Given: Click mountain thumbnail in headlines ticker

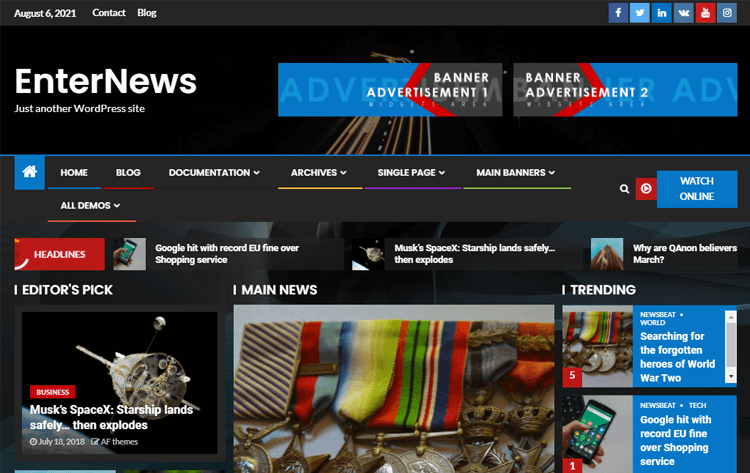Looking at the screenshot, I should 607,254.
